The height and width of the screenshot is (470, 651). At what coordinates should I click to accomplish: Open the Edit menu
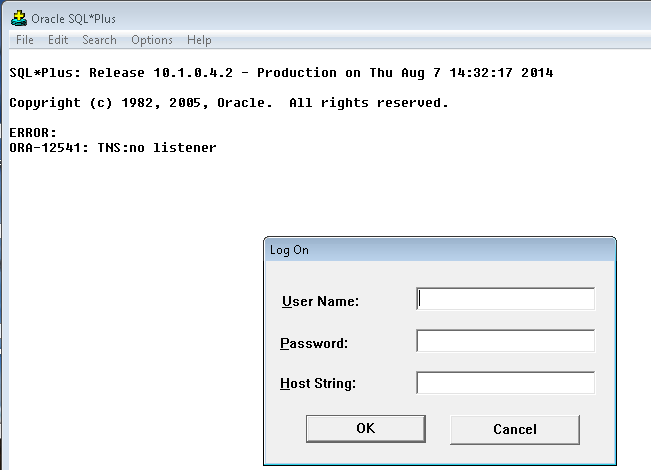click(58, 40)
